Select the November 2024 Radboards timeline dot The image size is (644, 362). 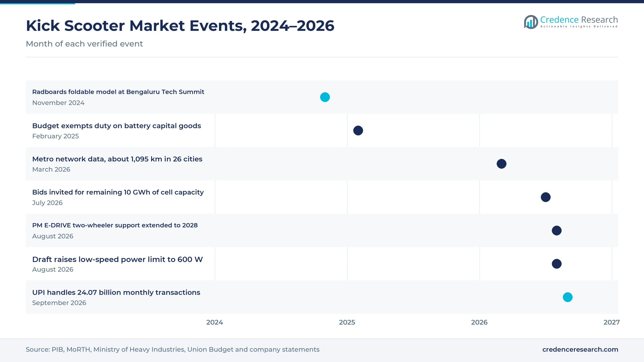(325, 97)
